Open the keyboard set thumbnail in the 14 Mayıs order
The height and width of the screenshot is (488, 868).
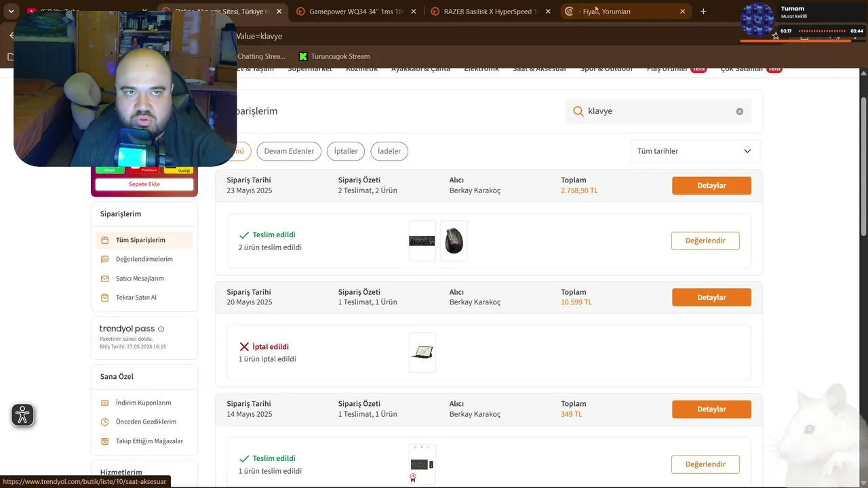[x=422, y=464]
